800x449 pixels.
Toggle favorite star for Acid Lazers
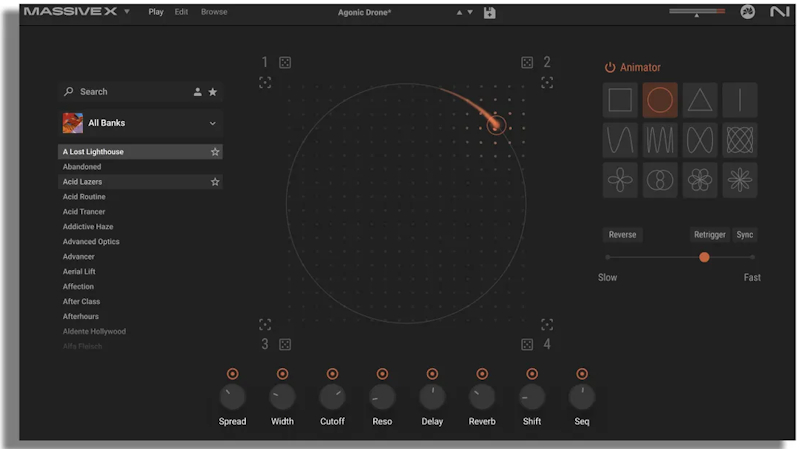(x=215, y=182)
